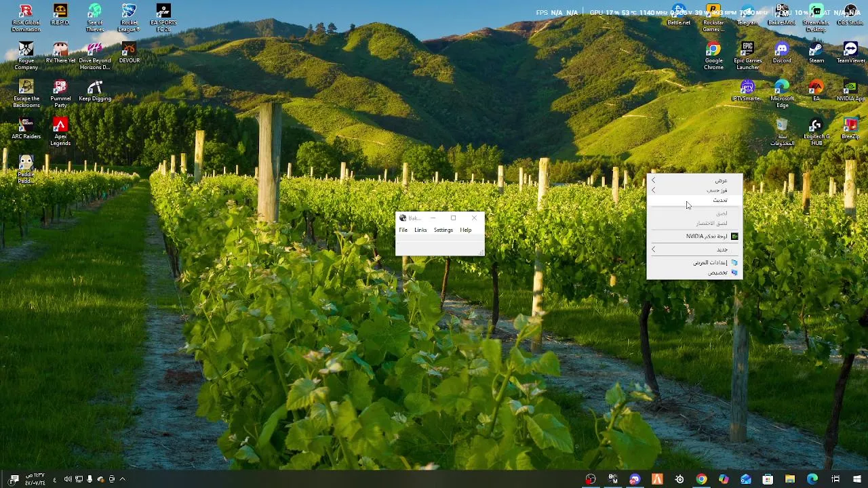Expand the جديد (New) submenu
The image size is (868, 488).
694,249
